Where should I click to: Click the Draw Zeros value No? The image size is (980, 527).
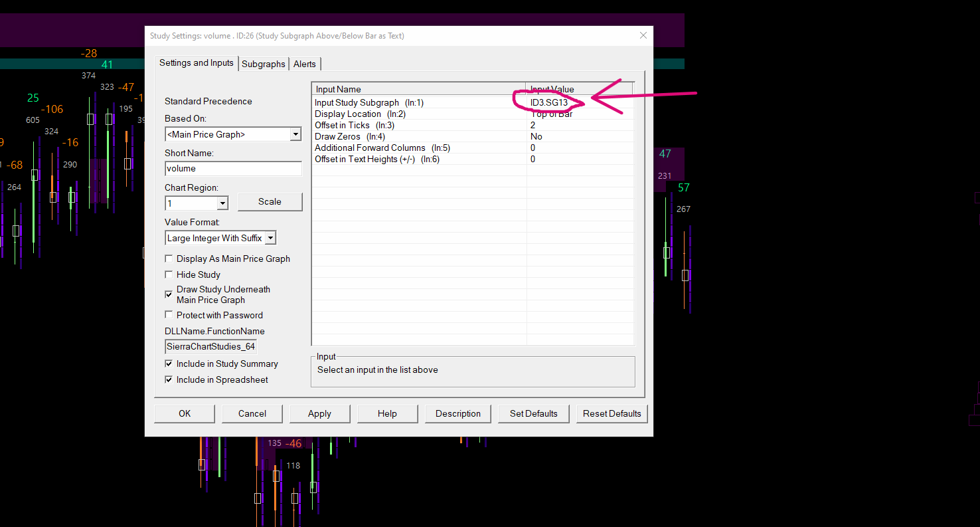coord(536,136)
